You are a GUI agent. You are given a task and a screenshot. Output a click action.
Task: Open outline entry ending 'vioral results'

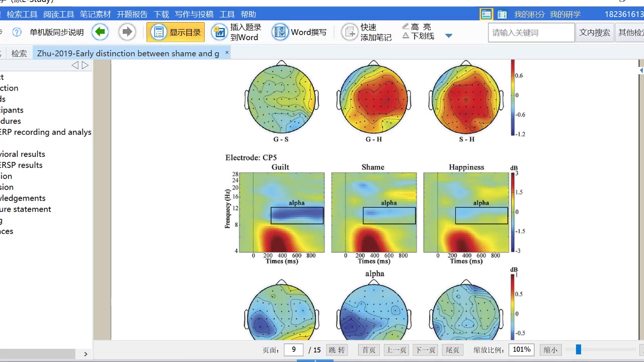[x=23, y=154]
